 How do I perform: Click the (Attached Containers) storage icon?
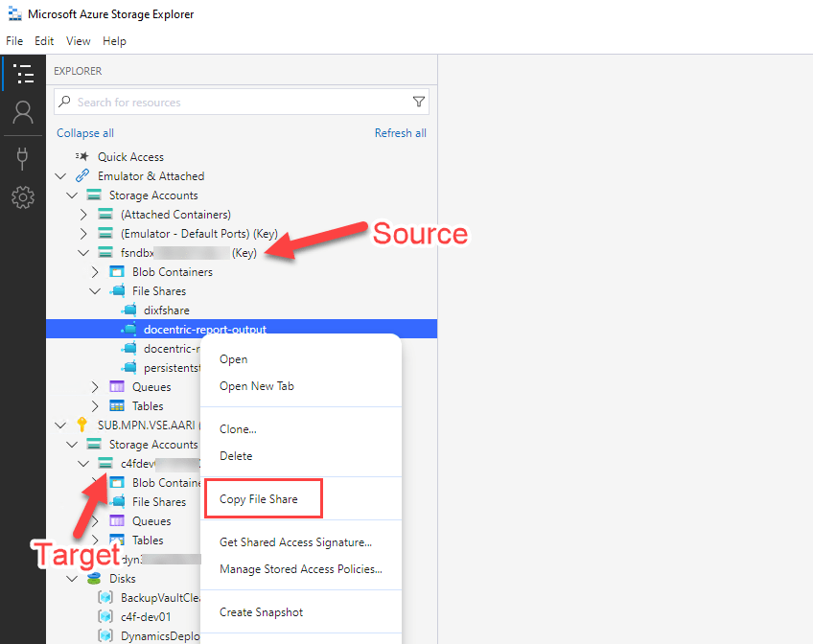pos(105,214)
